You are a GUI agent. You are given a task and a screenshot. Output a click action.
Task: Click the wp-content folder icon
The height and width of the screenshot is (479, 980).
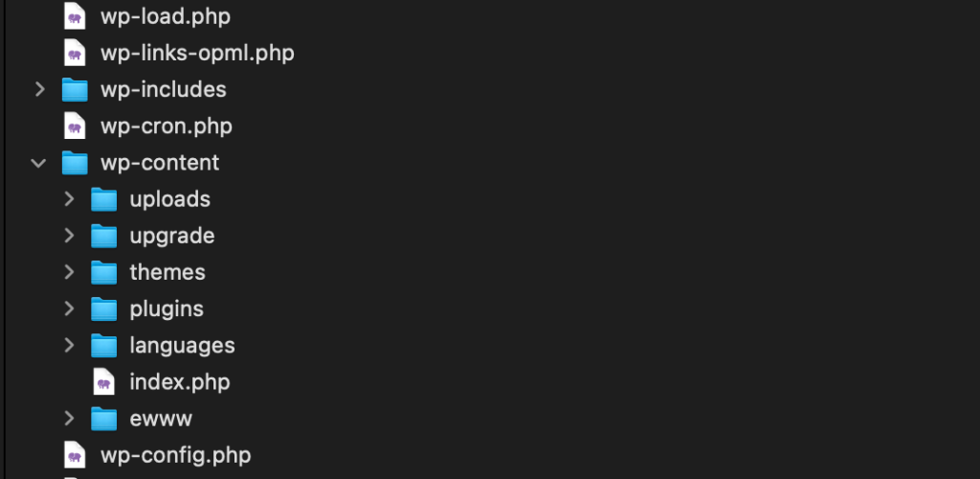click(75, 163)
